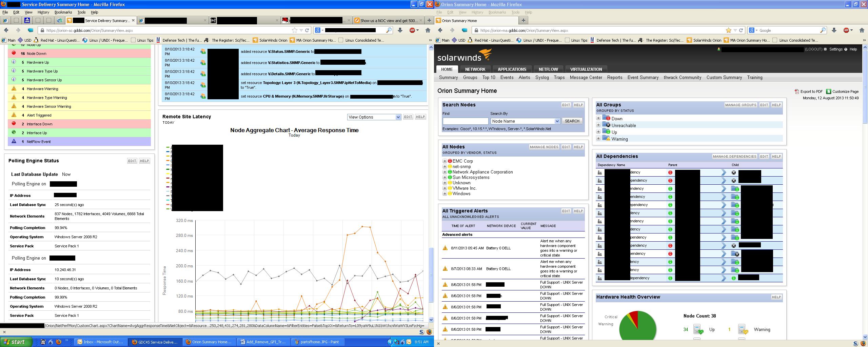Open Downloads in the Service Delivery window
868x347 pixels.
(400, 30)
